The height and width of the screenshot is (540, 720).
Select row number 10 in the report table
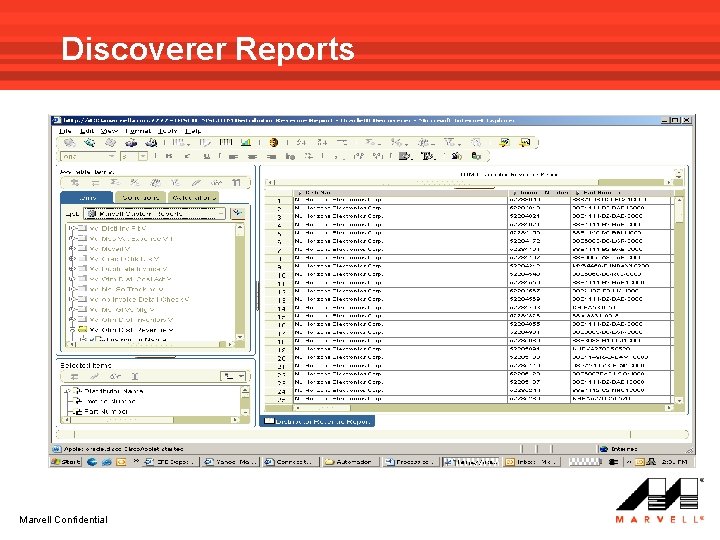279,275
